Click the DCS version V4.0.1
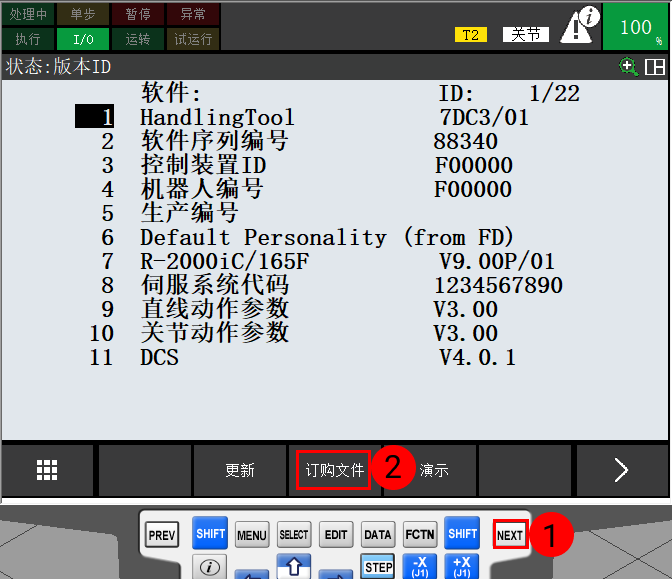 (477, 357)
